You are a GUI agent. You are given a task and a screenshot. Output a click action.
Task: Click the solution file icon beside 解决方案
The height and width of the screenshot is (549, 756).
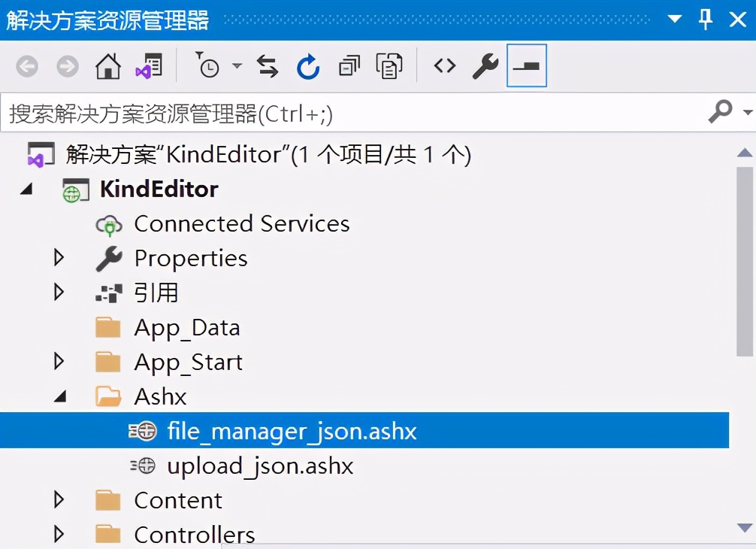tap(41, 155)
